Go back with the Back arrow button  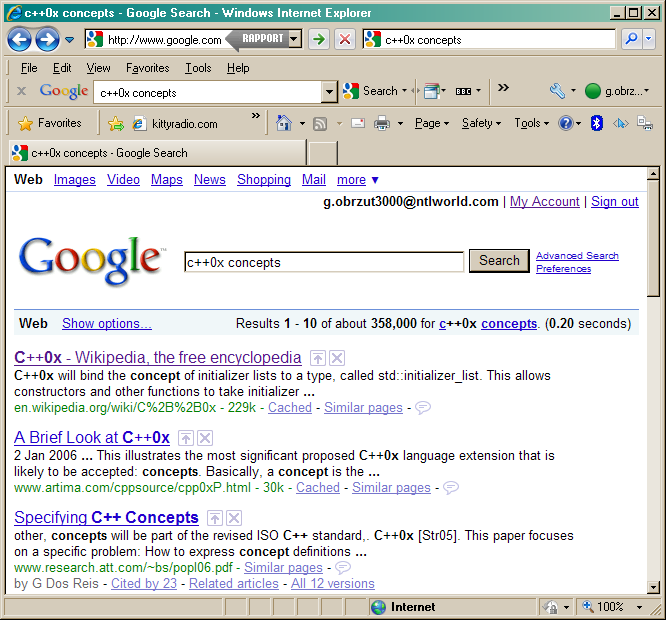[19, 39]
